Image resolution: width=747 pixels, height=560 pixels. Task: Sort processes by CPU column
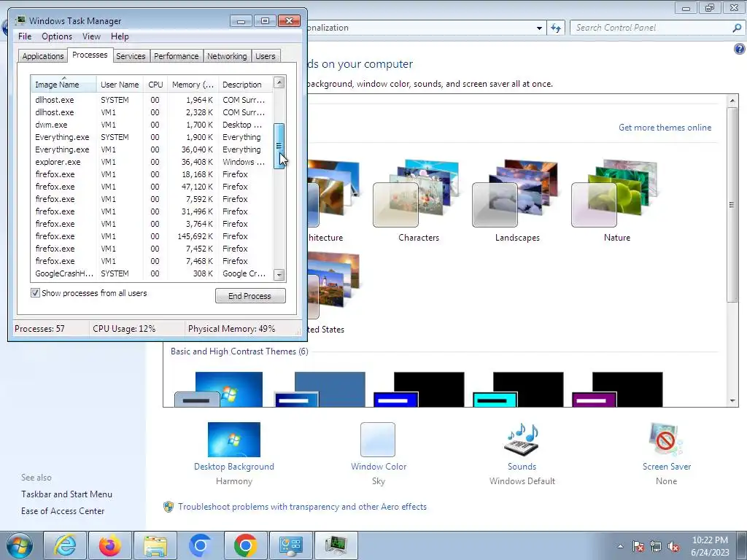[x=155, y=85]
